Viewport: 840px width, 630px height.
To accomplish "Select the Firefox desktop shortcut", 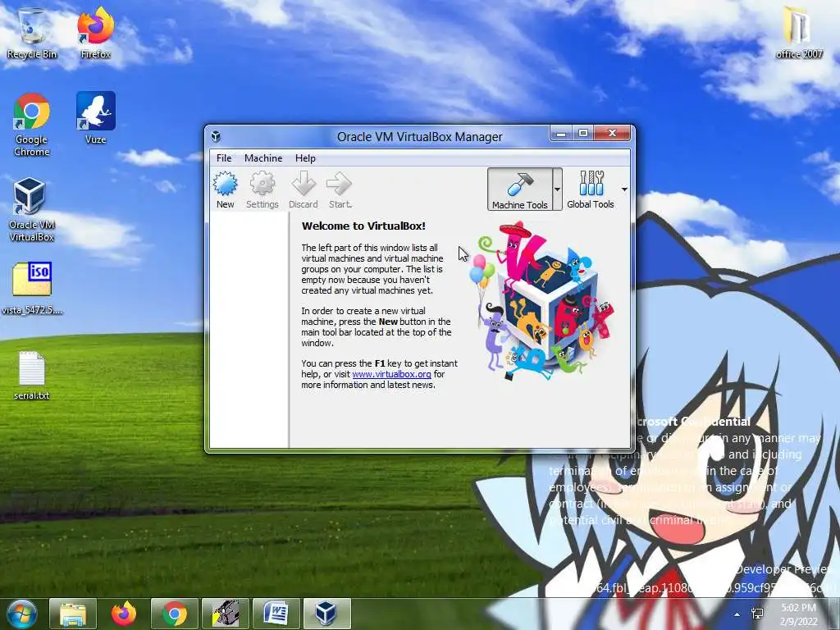I will [95, 33].
